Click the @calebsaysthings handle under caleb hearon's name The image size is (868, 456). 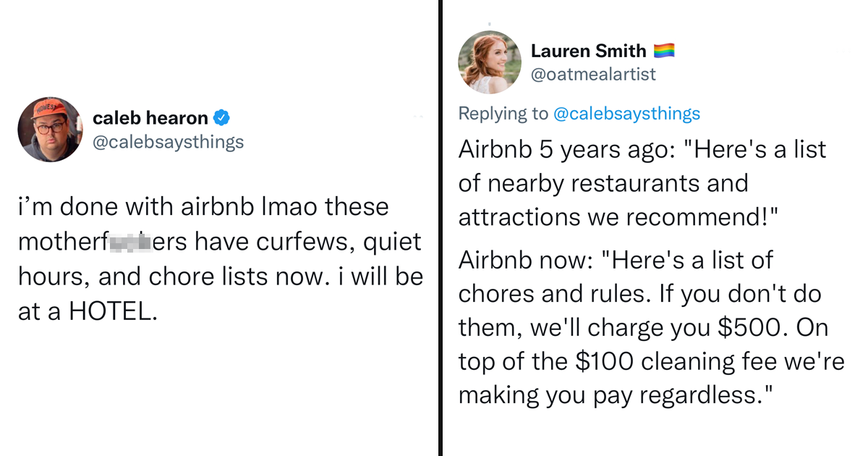169,141
